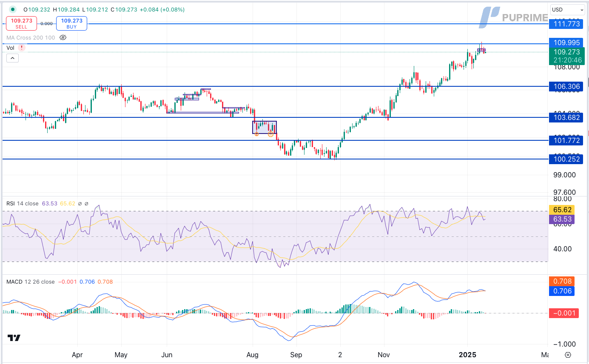Click the RSI 40.00 axis value
589x364 pixels.
(x=562, y=249)
